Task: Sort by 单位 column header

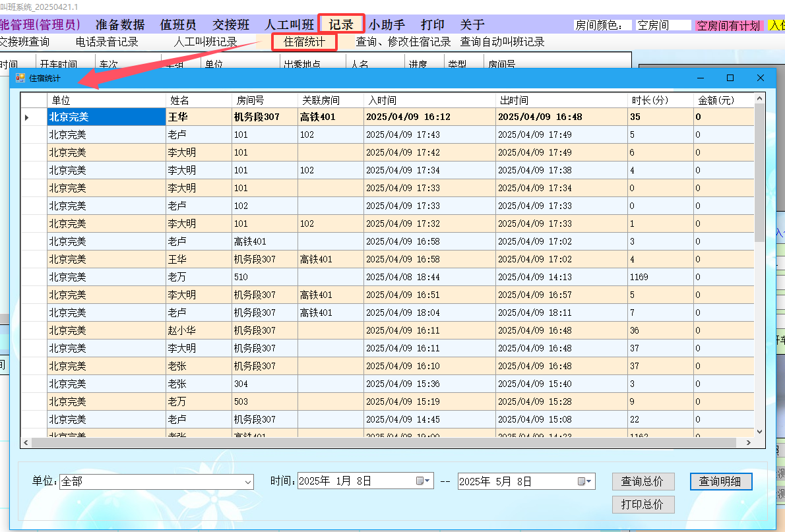Action: coord(107,100)
